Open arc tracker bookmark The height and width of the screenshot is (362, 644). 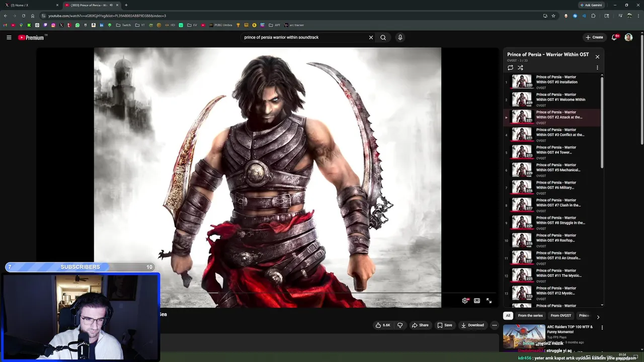coord(294,25)
